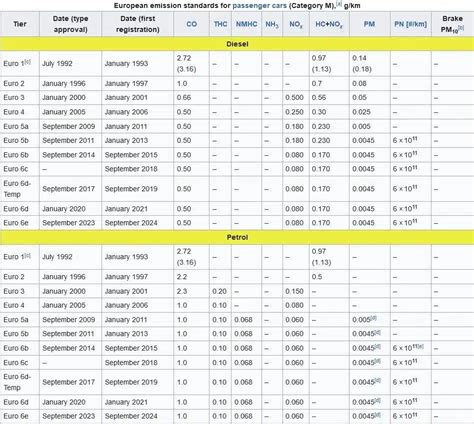Select Diesel Euro 2 tier cell

[x=20, y=83]
